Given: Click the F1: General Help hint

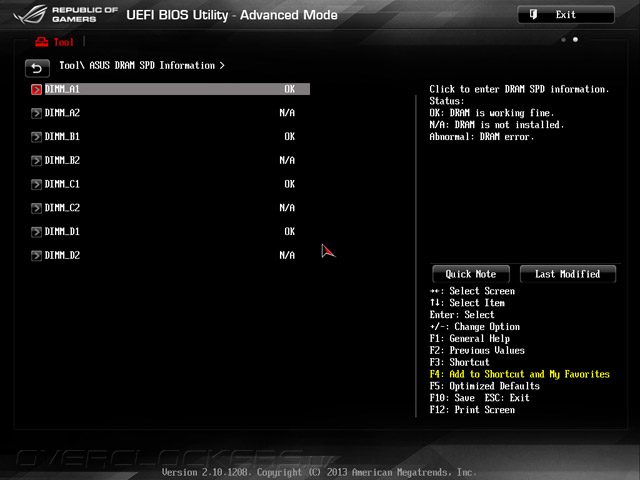Looking at the screenshot, I should coord(469,338).
